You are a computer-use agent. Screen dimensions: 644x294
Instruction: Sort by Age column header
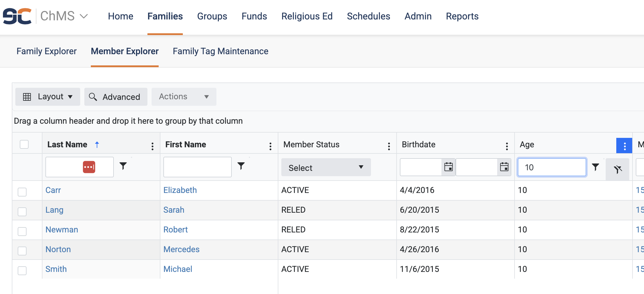[527, 144]
